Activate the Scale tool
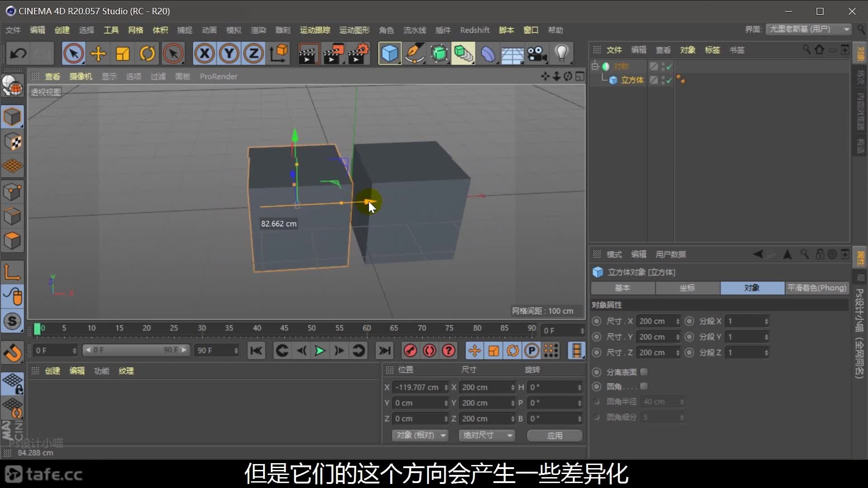The width and height of the screenshot is (868, 488). pos(123,53)
